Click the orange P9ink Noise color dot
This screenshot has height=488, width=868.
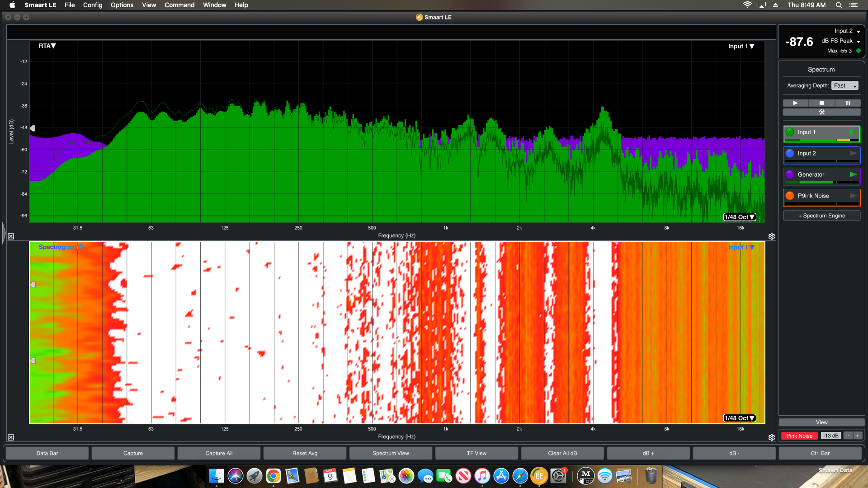790,196
